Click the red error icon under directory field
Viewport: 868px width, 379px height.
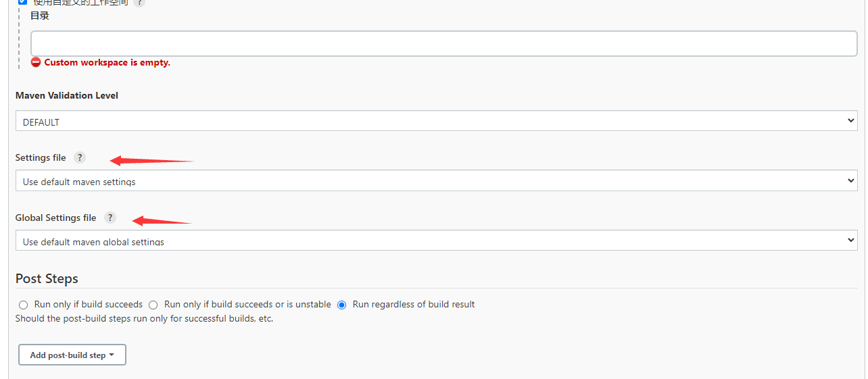pos(36,62)
